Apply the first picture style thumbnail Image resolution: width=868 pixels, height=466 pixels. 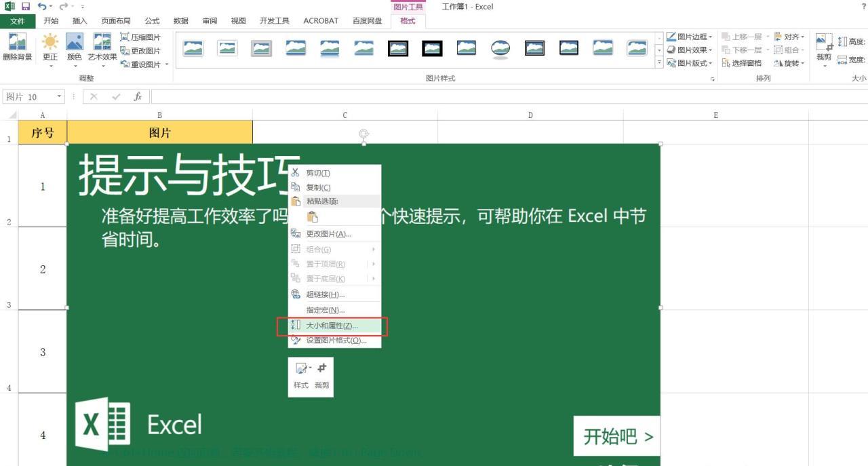coord(193,48)
